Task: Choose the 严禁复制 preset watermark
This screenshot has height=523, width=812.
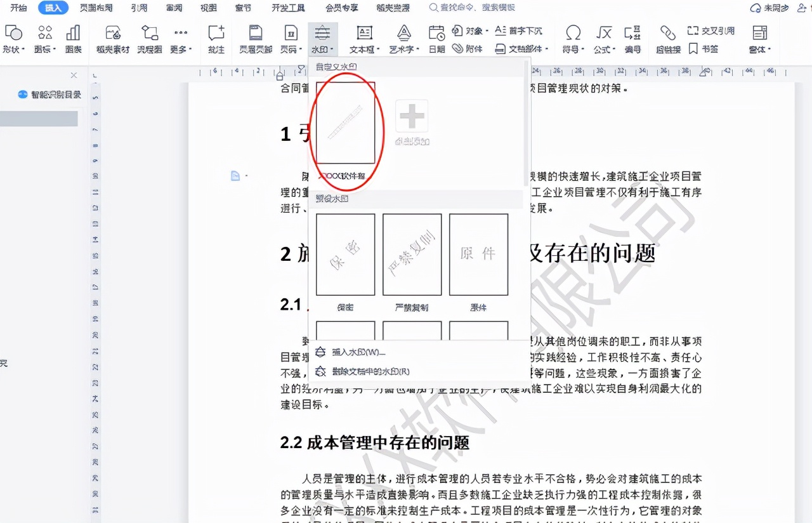Action: pos(412,255)
